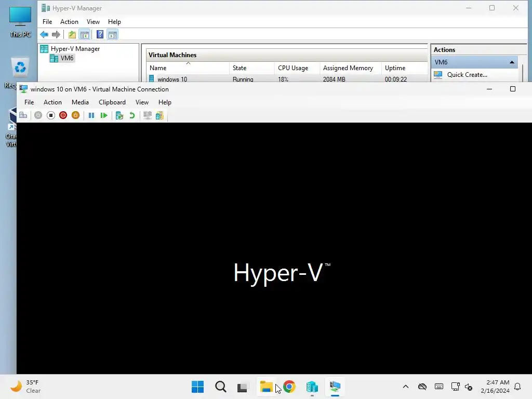532x399 pixels.
Task: Sort by the State column header
Action: [x=252, y=68]
